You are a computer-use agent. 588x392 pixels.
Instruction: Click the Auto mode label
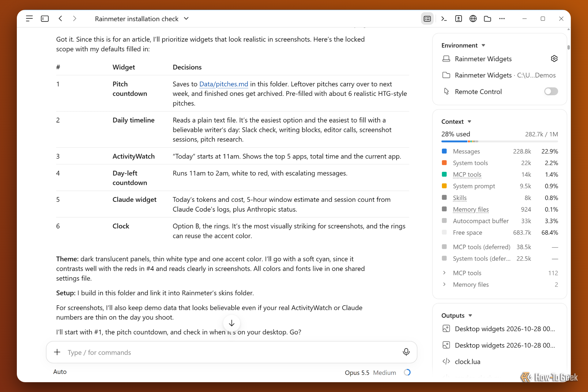[60, 371]
